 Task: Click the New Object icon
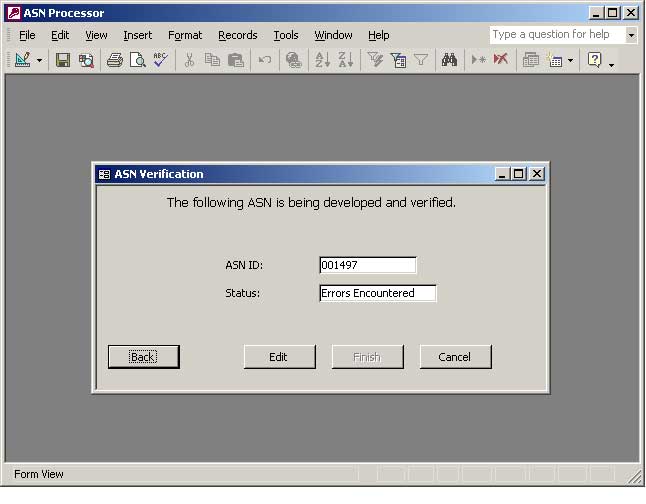554,60
